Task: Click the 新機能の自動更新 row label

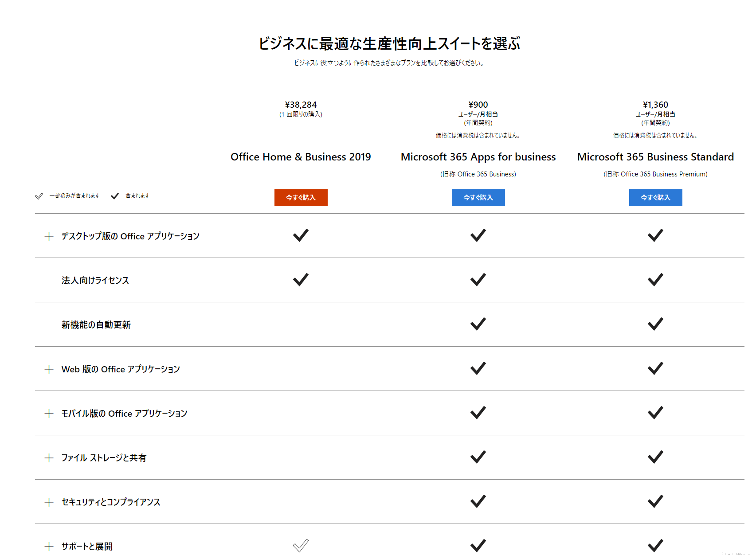Action: pos(96,325)
